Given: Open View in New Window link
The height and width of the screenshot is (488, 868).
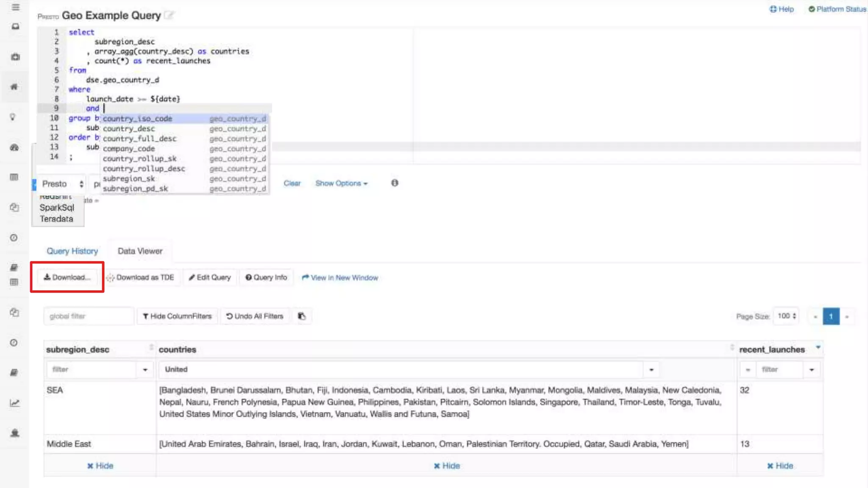Looking at the screenshot, I should (340, 278).
